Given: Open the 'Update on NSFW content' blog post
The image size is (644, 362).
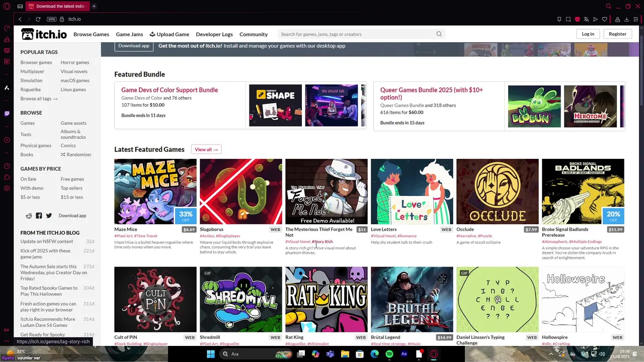Looking at the screenshot, I should point(47,241).
